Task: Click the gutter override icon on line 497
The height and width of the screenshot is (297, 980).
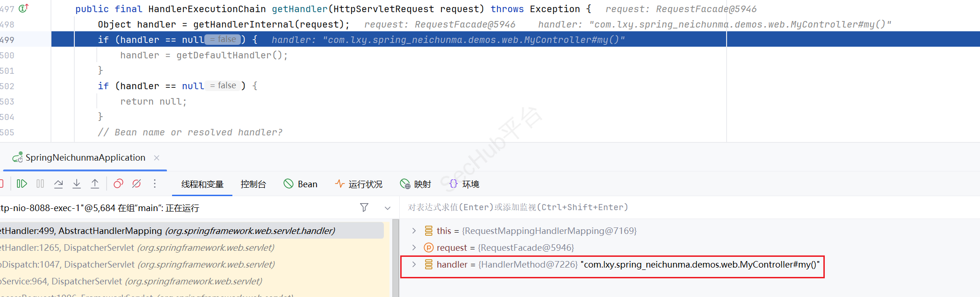Action: pyautogui.click(x=23, y=8)
